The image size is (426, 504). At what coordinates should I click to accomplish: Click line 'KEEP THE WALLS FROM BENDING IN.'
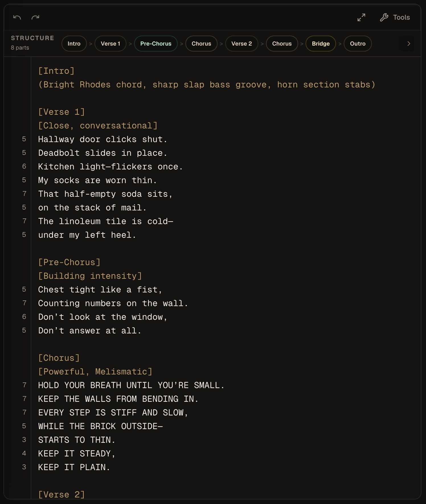[x=118, y=399]
